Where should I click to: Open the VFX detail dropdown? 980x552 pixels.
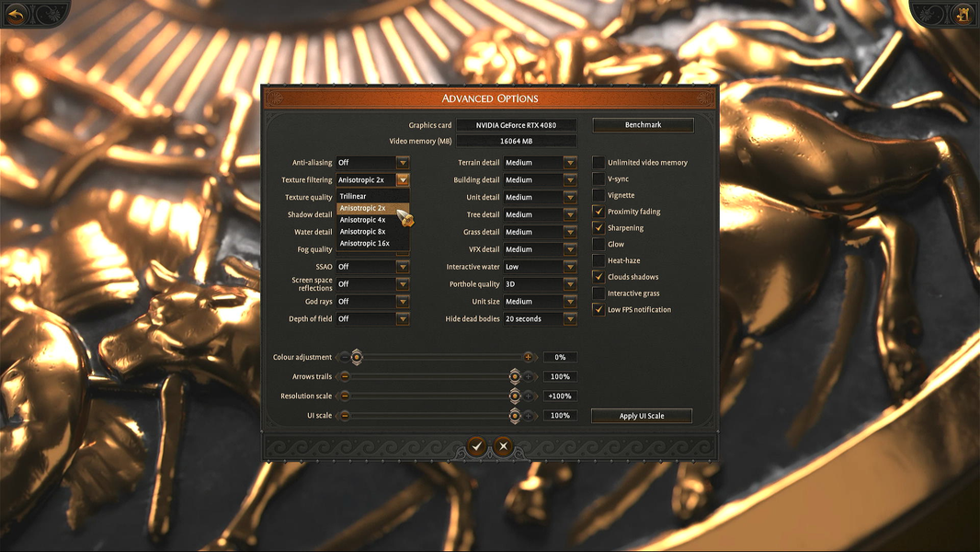coord(540,248)
